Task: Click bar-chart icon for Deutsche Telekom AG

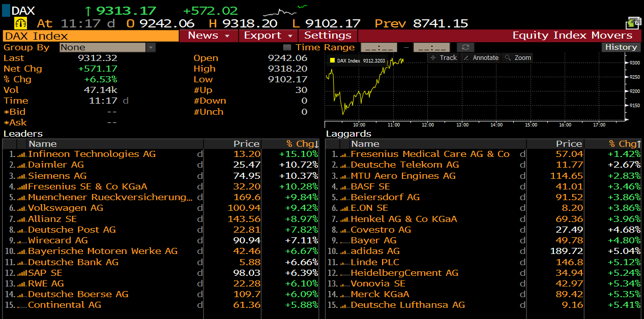Action: pyautogui.click(x=344, y=165)
